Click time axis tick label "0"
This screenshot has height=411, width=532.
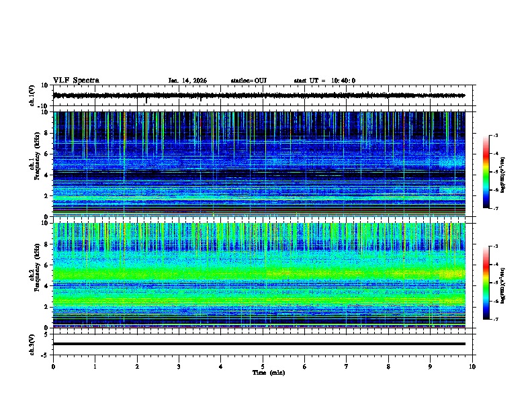click(x=53, y=367)
